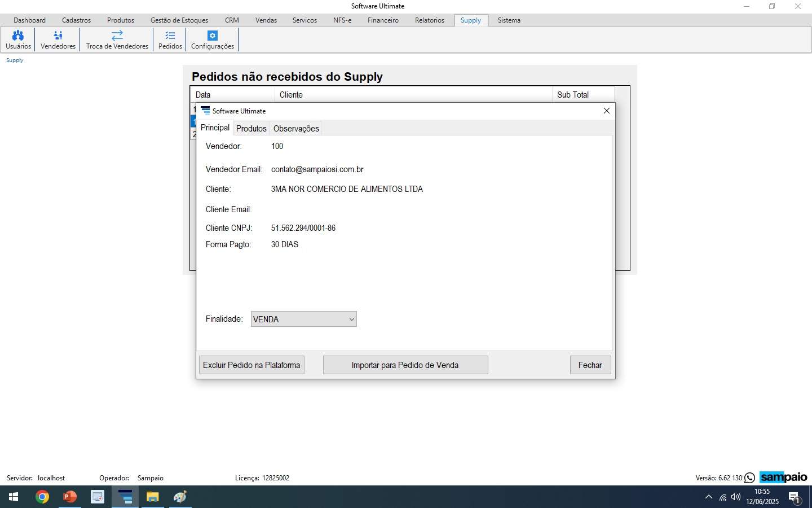This screenshot has width=812, height=508.
Task: Click the Cliente column header
Action: tap(413, 94)
